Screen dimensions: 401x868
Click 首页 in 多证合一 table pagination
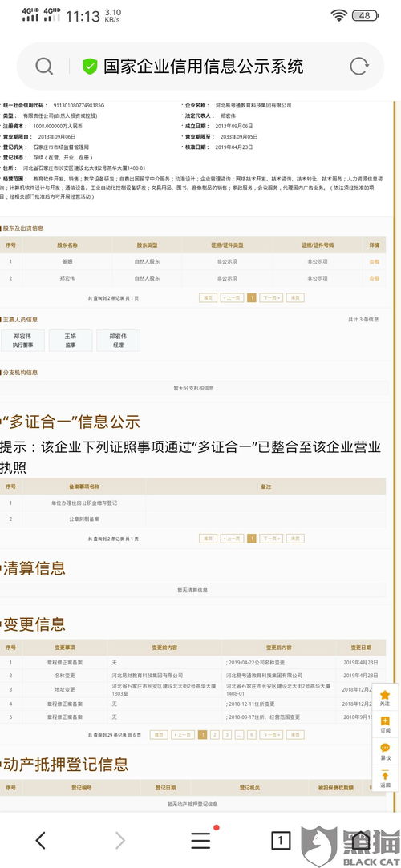coord(208,538)
